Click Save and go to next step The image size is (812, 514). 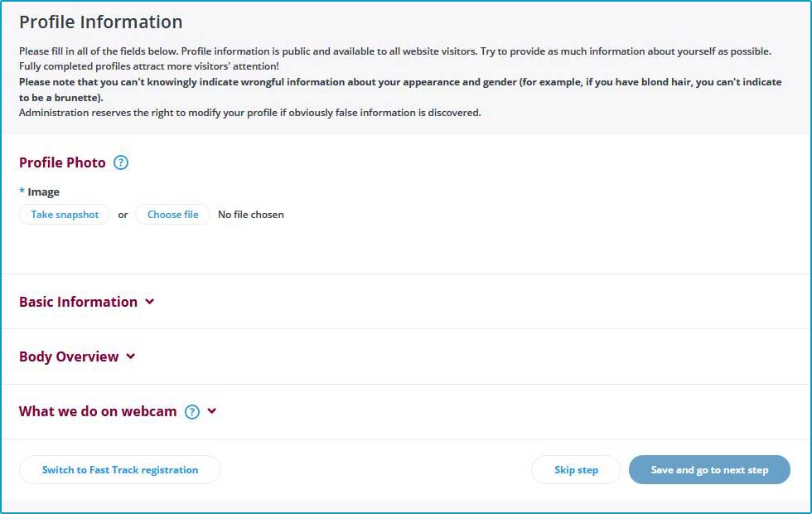click(x=709, y=470)
